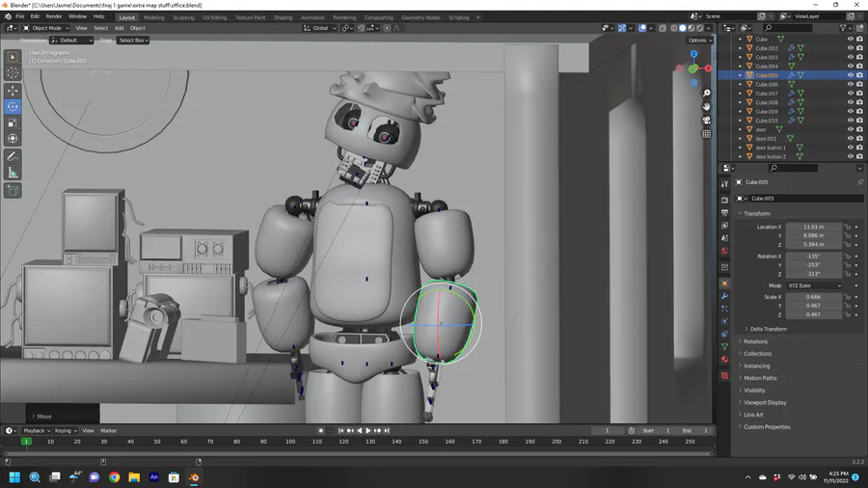
Task: Click the Rotation Z value field
Action: 814,274
